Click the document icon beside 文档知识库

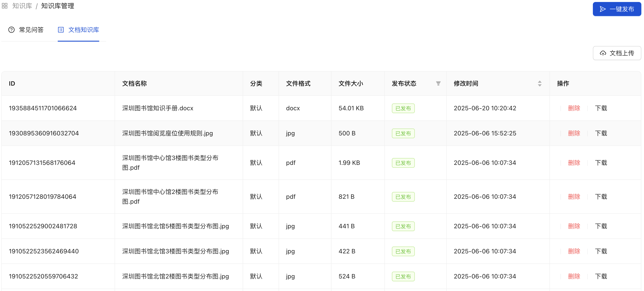pos(61,30)
